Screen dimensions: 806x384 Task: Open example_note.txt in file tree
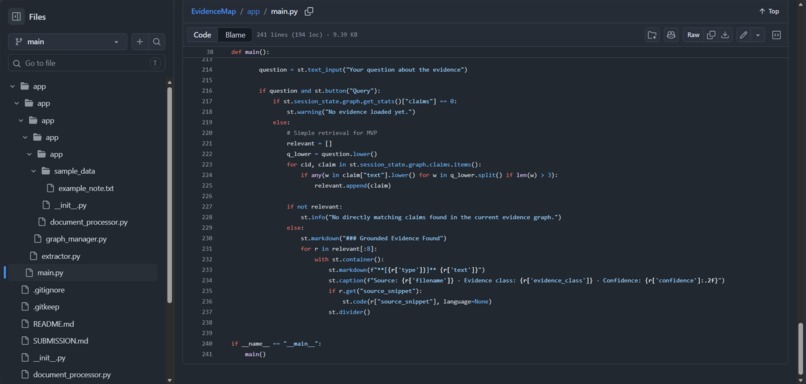pos(86,188)
